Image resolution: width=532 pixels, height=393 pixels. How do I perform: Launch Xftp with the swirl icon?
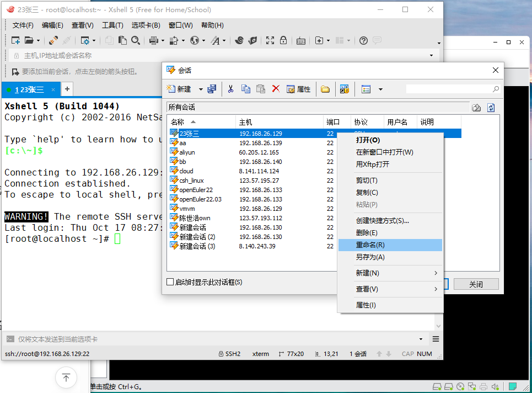(x=239, y=40)
